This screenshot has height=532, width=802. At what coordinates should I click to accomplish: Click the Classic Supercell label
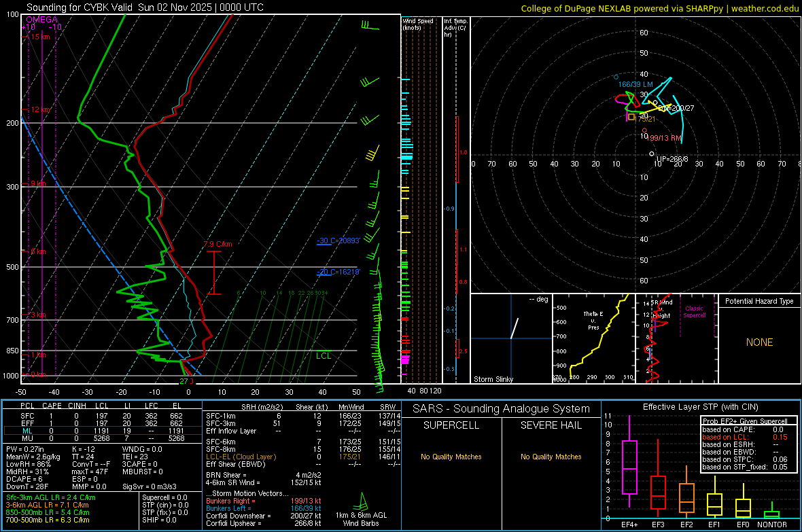695,312
